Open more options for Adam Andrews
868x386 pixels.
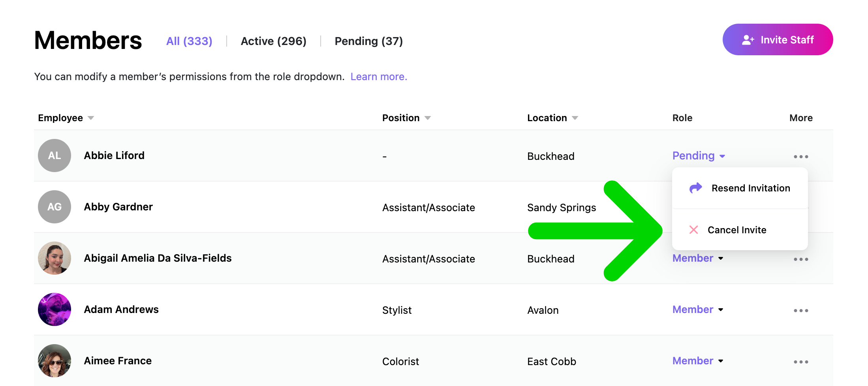click(801, 311)
